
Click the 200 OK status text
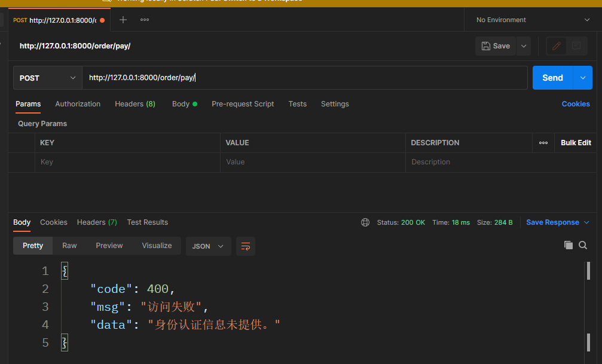tap(412, 222)
